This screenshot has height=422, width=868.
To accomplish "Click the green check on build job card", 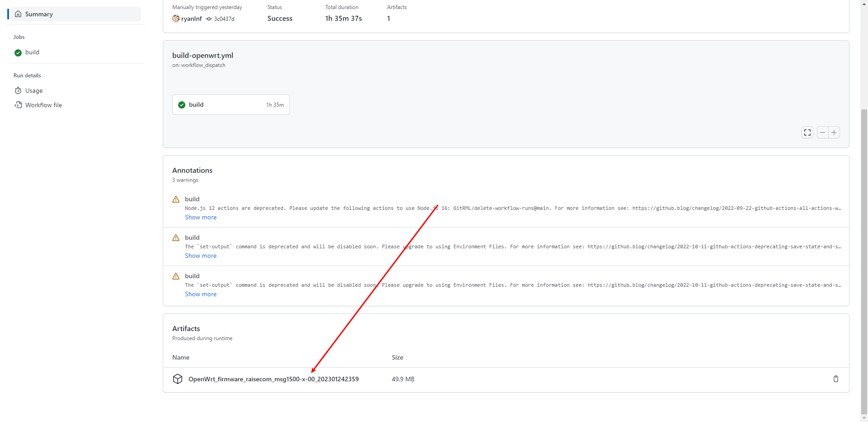I will point(182,105).
